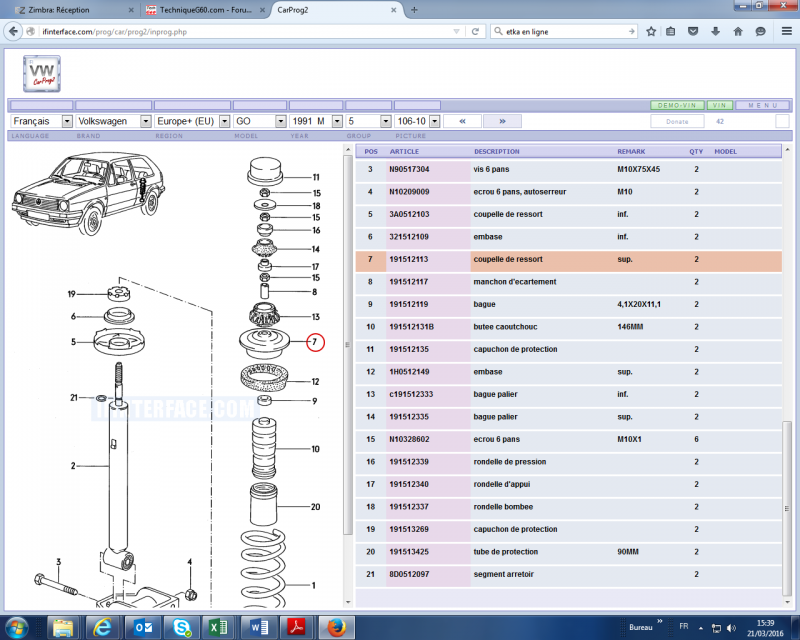800x640 pixels.
Task: Open the GO model dropdown
Action: 260,121
